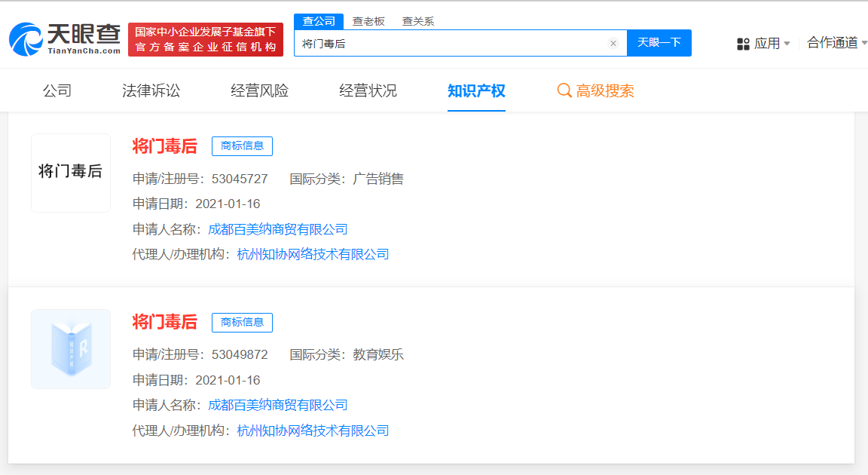This screenshot has width=868, height=475.
Task: Open the 应用 apps grid icon
Action: [743, 44]
